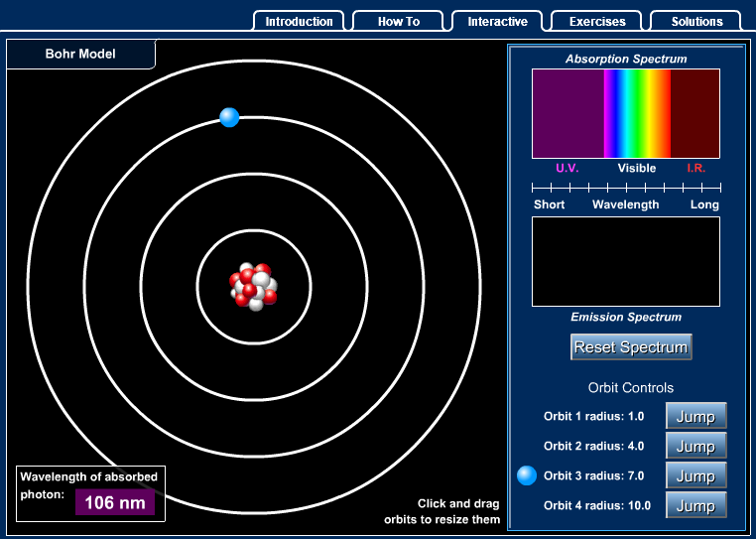756x539 pixels.
Task: Click the absorption spectrum visible rainbow band
Action: [637, 114]
